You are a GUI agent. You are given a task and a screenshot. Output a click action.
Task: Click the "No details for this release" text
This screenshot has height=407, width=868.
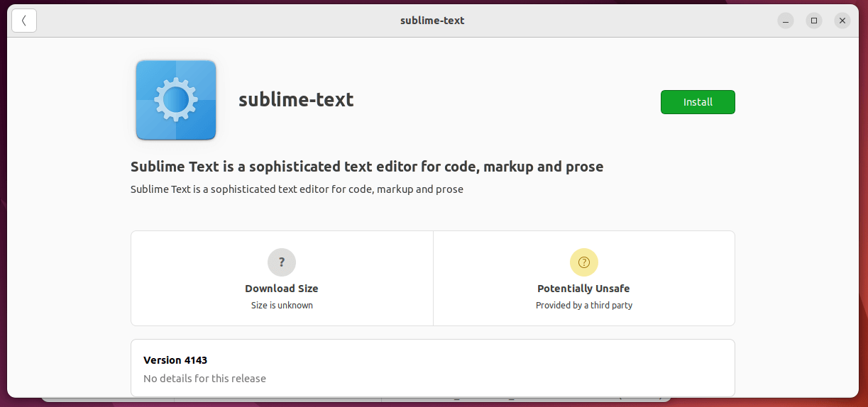[204, 379]
